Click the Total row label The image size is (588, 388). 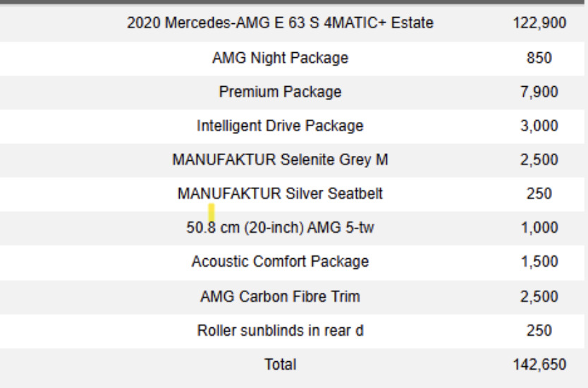280,365
